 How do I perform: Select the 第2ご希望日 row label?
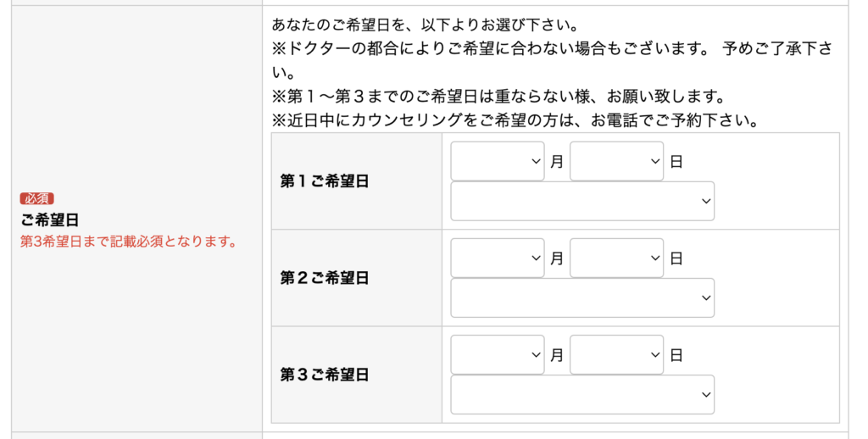[x=325, y=278]
